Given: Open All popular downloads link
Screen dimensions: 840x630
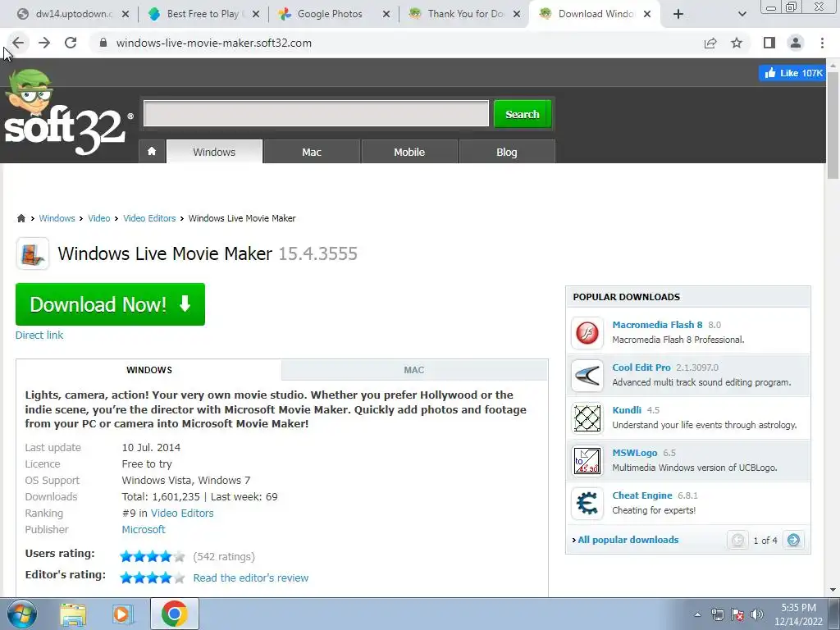Looking at the screenshot, I should click(628, 540).
